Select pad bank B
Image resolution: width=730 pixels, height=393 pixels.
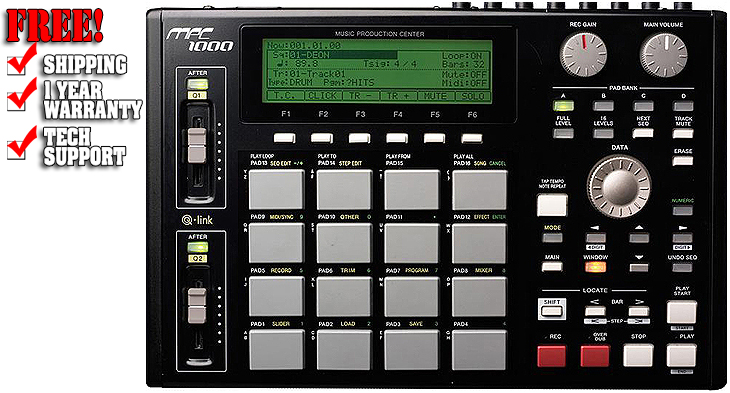(x=603, y=106)
